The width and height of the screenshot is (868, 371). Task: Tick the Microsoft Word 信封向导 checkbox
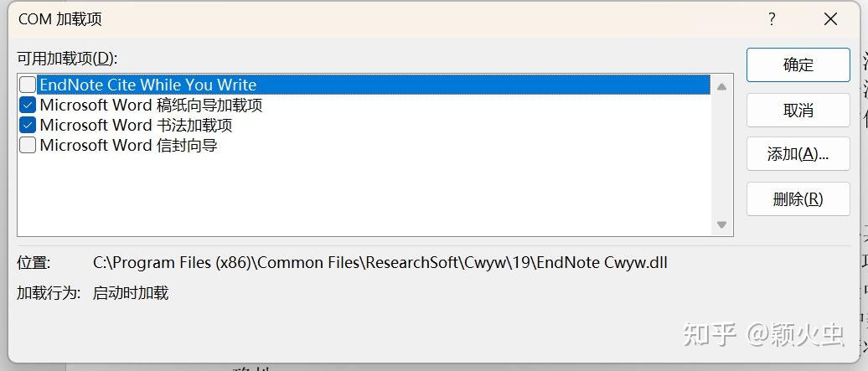coord(28,146)
